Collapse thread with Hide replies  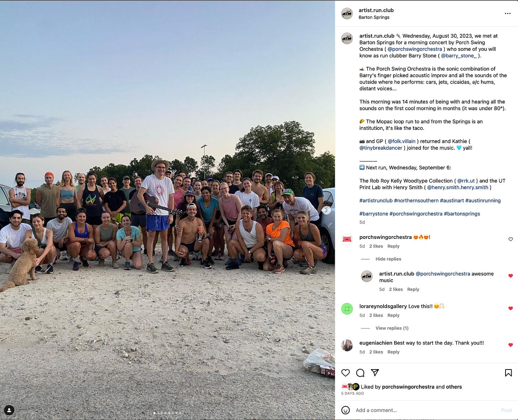pyautogui.click(x=388, y=259)
